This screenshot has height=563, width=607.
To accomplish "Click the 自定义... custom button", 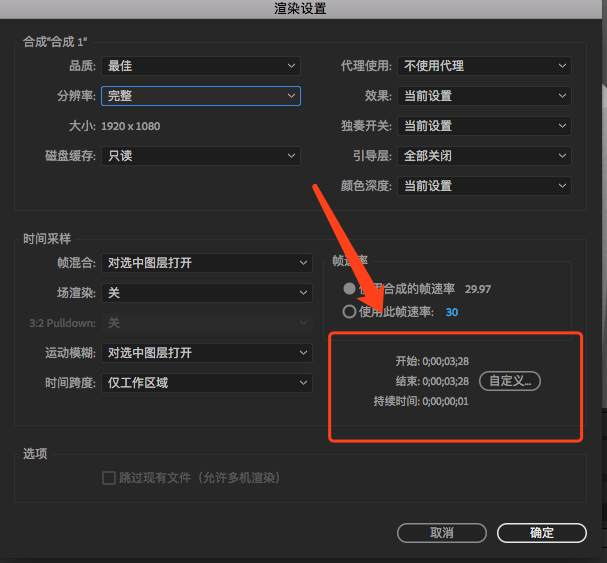I will 510,381.
